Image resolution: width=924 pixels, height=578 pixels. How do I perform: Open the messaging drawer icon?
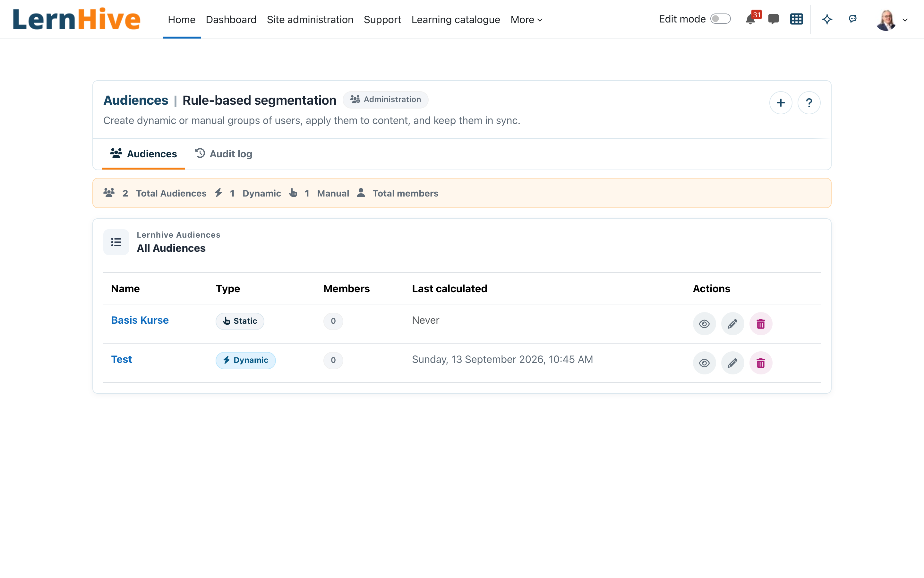(x=773, y=19)
